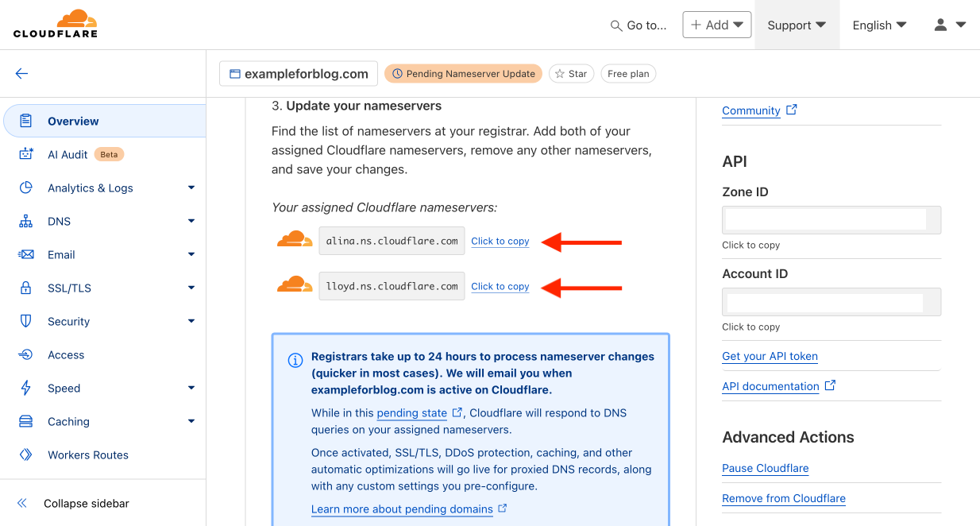980x526 pixels.
Task: Click the Speed lightning bolt icon
Action: [x=26, y=389]
